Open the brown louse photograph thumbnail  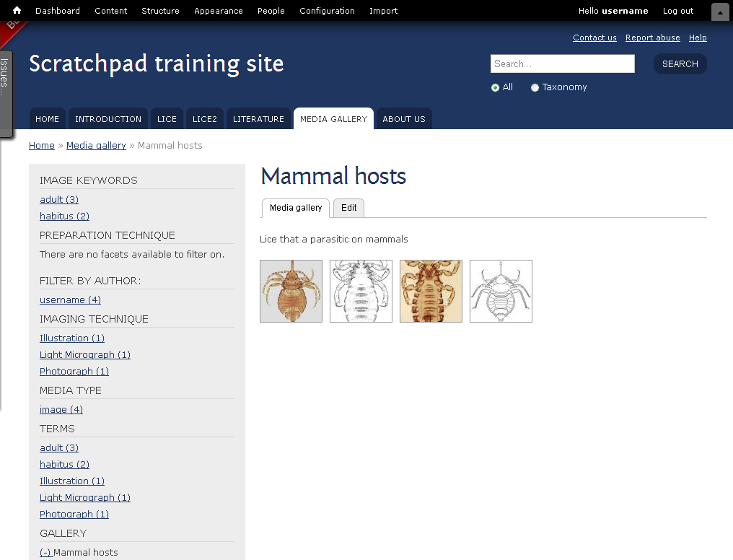[291, 292]
